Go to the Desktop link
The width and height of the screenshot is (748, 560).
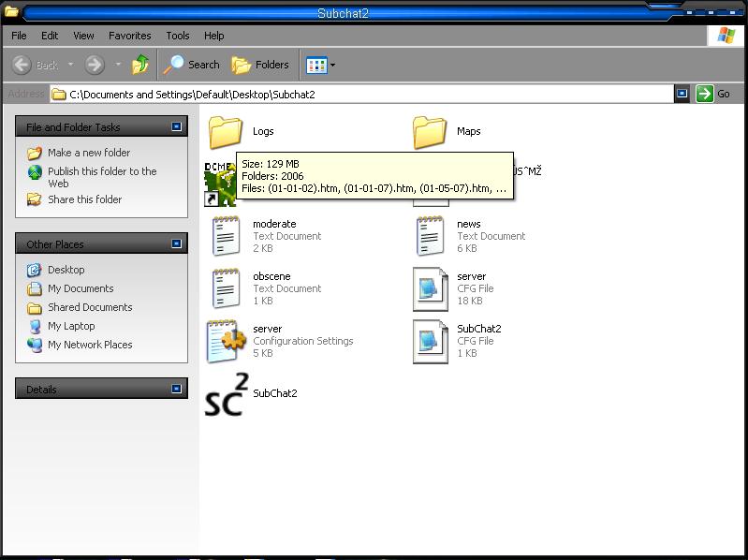point(66,270)
